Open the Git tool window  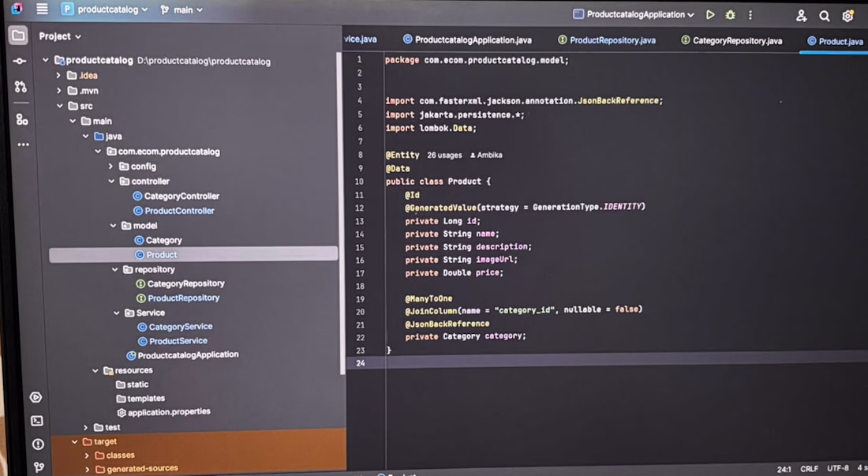pyautogui.click(x=39, y=467)
